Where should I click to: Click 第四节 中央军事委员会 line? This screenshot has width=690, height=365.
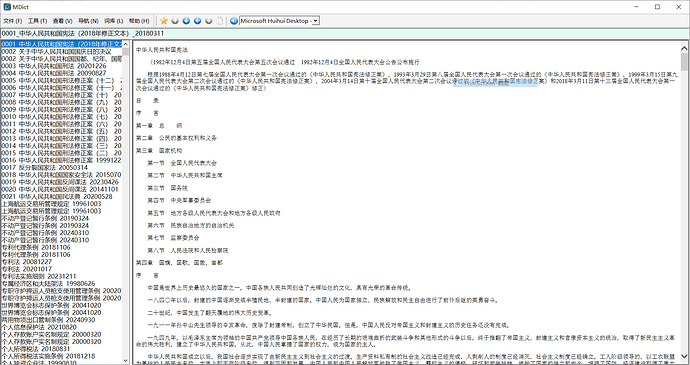click(179, 200)
